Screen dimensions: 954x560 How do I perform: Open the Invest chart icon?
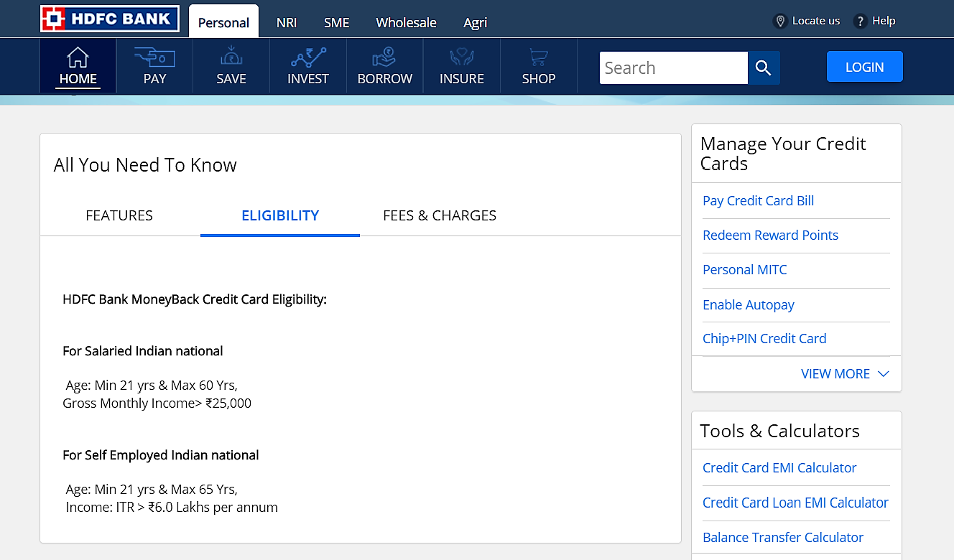point(308,57)
